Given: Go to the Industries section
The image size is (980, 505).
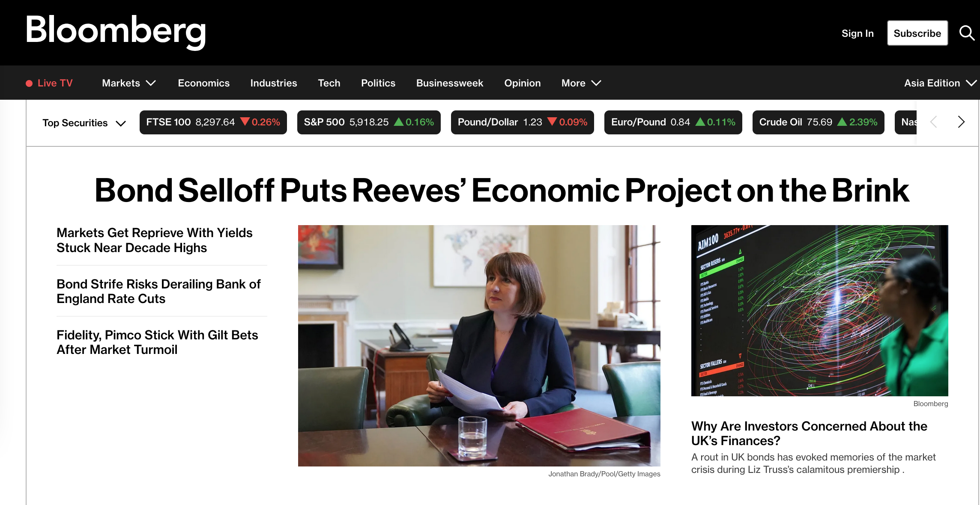Looking at the screenshot, I should point(273,83).
